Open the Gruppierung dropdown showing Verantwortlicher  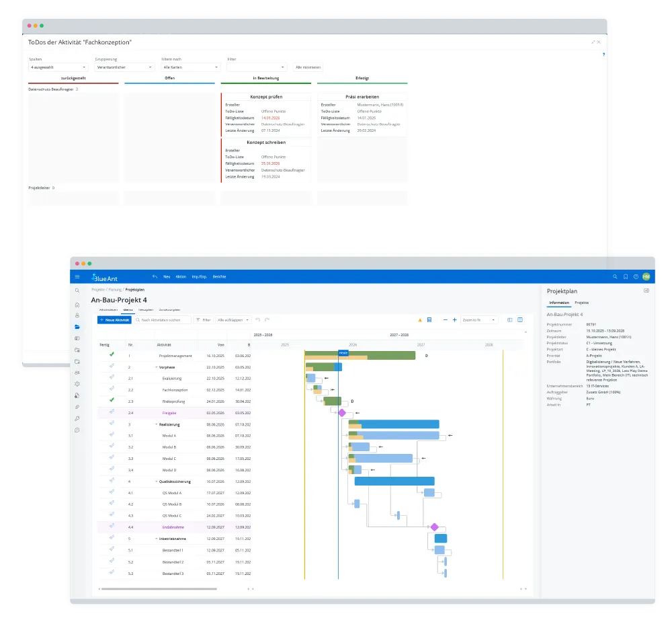(125, 67)
